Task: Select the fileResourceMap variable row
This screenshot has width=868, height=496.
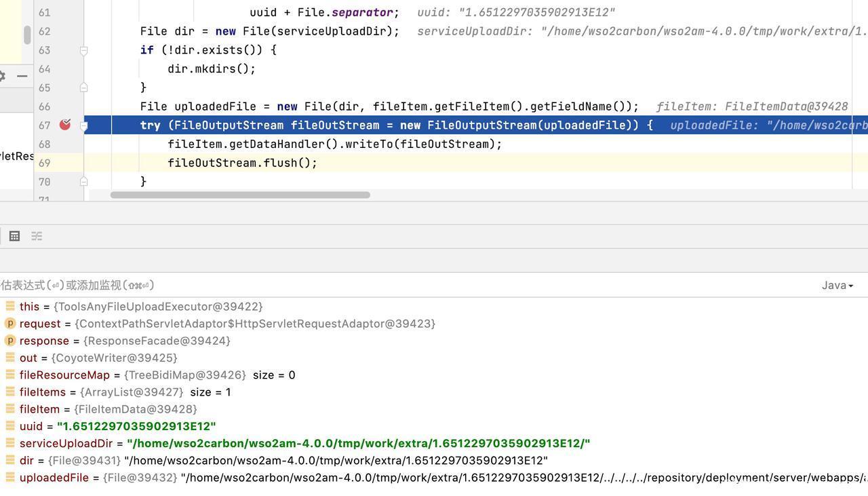Action: point(434,375)
